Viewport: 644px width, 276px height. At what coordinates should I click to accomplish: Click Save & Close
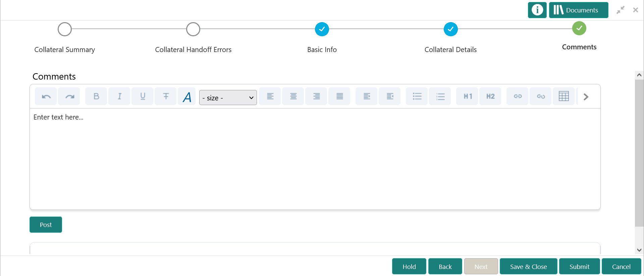(529, 267)
